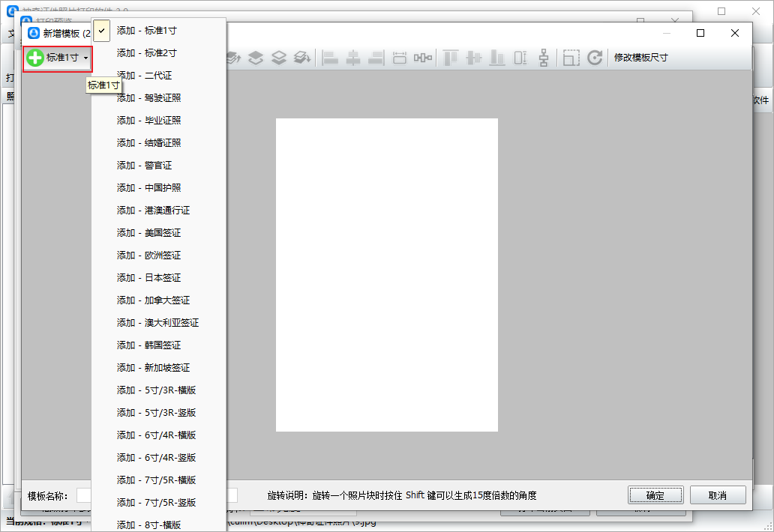774x532 pixels.
Task: Click the blank white template canvas
Action: (x=386, y=274)
